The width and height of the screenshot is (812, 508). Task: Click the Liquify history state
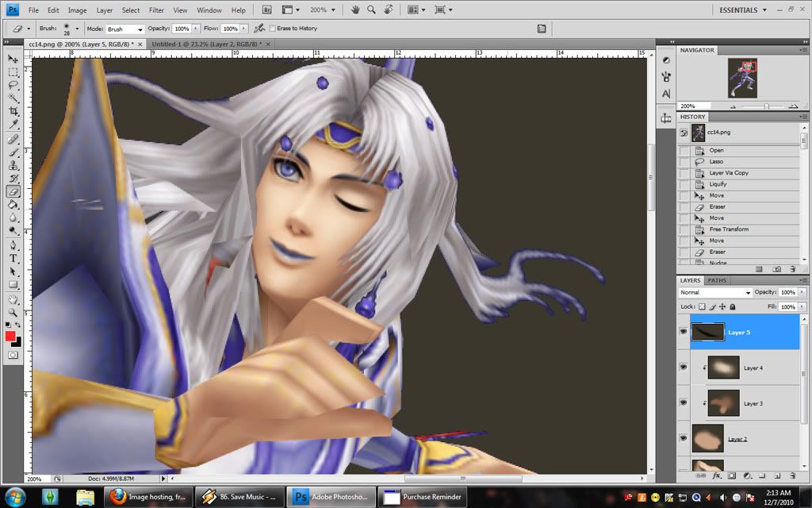pyautogui.click(x=720, y=184)
